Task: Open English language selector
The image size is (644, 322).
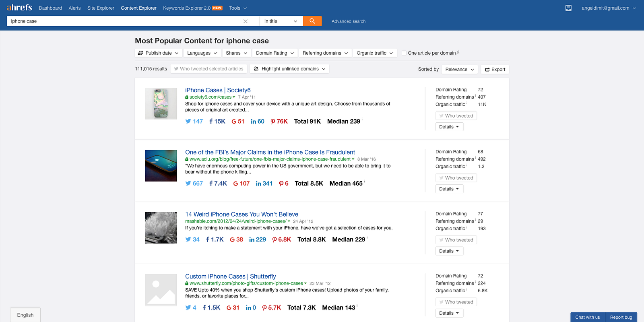Action: coord(25,315)
